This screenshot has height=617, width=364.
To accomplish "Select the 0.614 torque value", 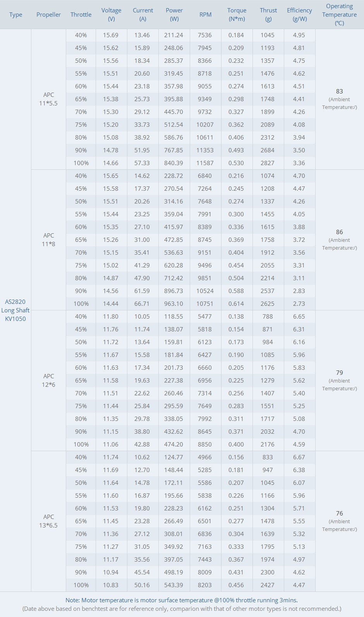I will [236, 303].
